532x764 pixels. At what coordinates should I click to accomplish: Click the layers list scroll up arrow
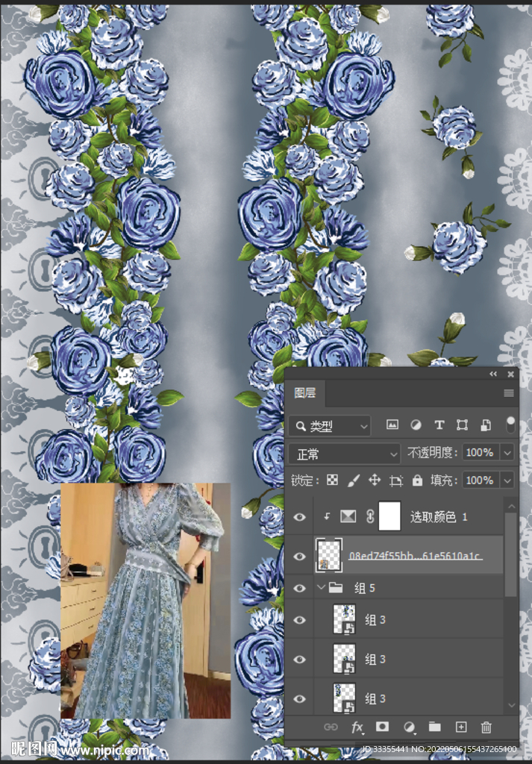pos(510,505)
